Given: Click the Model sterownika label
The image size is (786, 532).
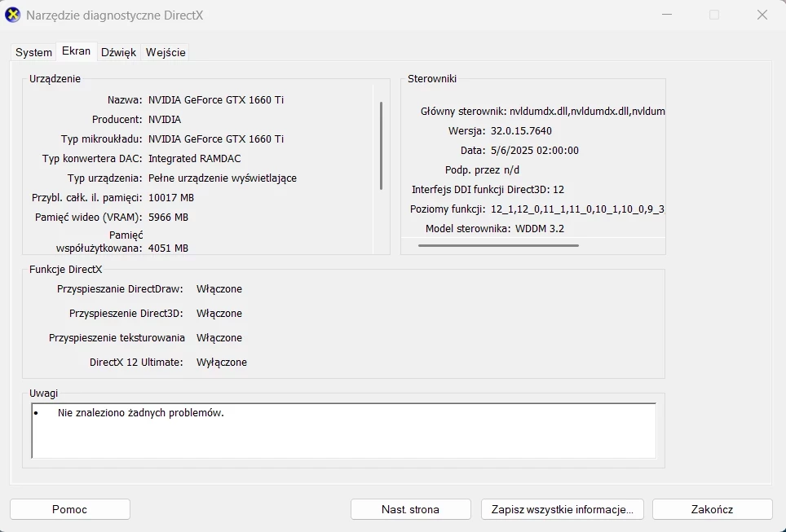Looking at the screenshot, I should [x=468, y=228].
